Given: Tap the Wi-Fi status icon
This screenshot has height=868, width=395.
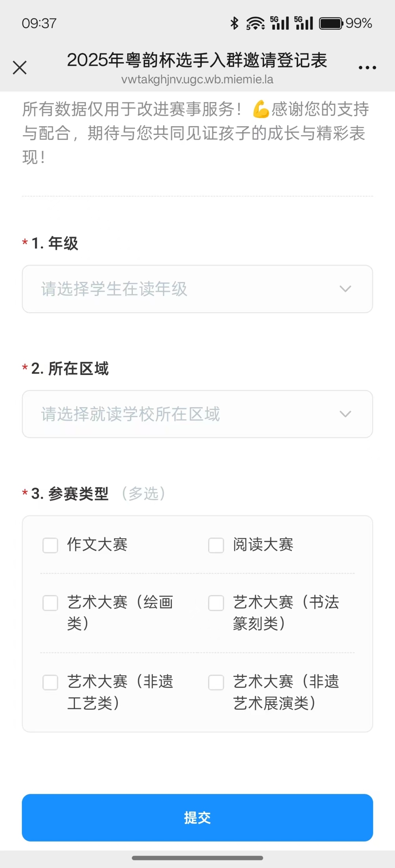Looking at the screenshot, I should [255, 23].
